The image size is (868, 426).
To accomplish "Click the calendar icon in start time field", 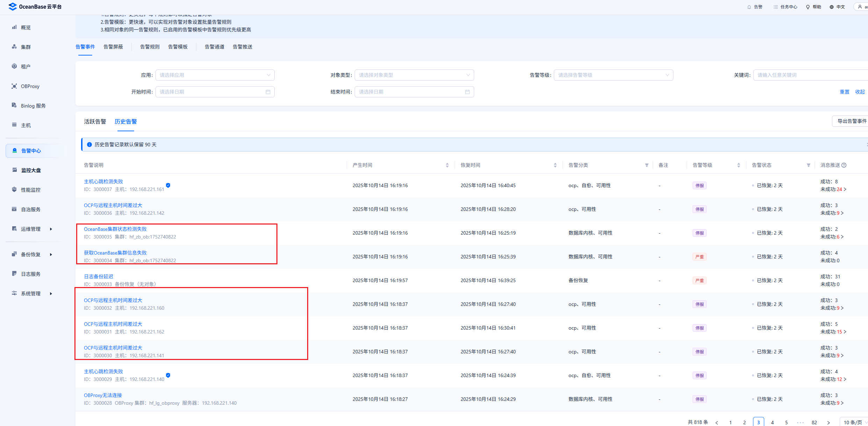I will pyautogui.click(x=268, y=92).
